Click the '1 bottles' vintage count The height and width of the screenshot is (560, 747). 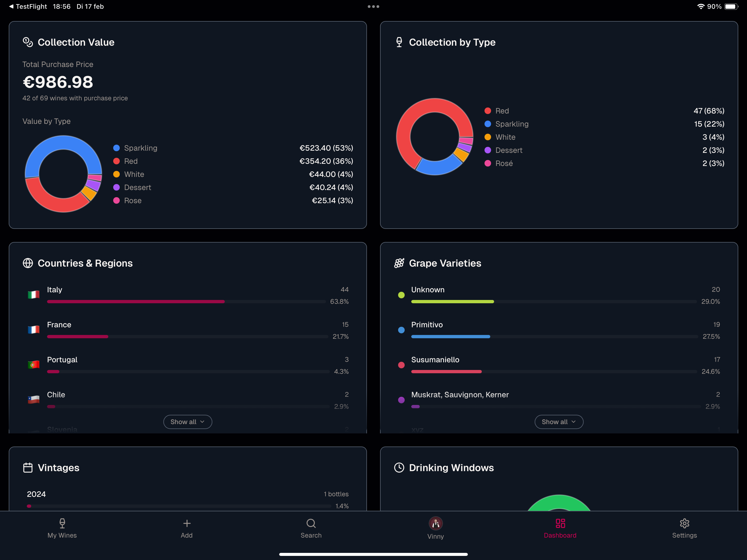(x=336, y=494)
